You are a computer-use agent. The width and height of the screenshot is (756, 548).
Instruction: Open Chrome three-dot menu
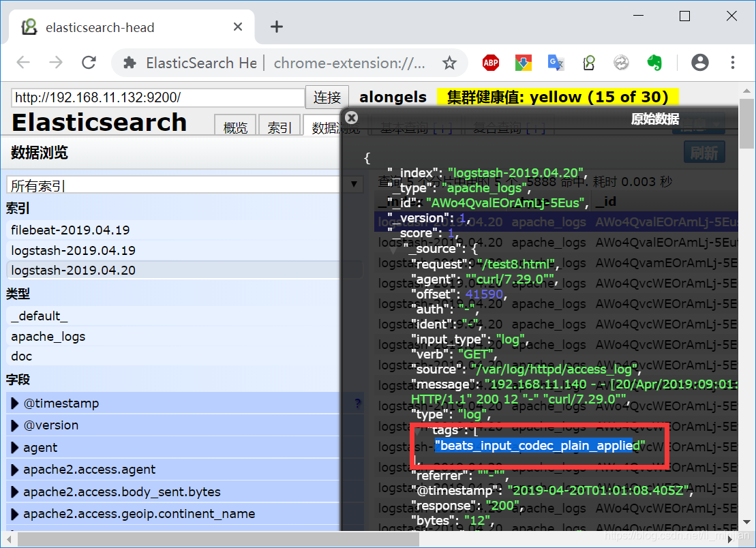point(733,63)
